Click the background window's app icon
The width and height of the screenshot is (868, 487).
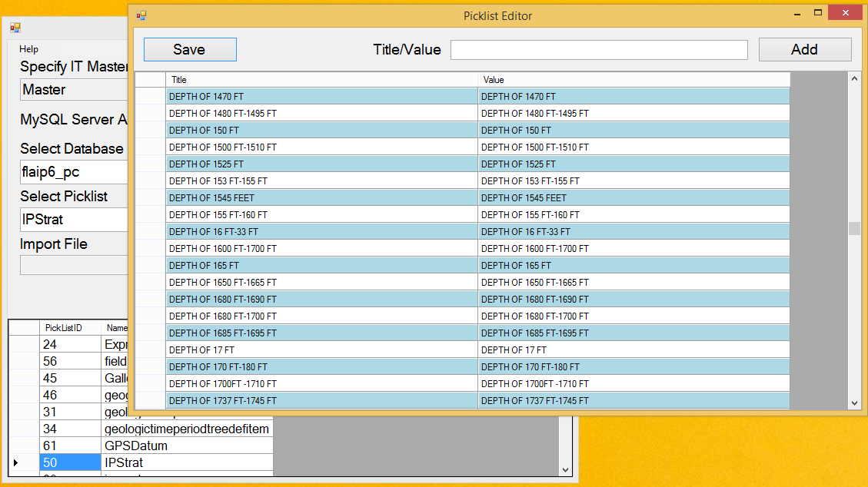pos(15,28)
